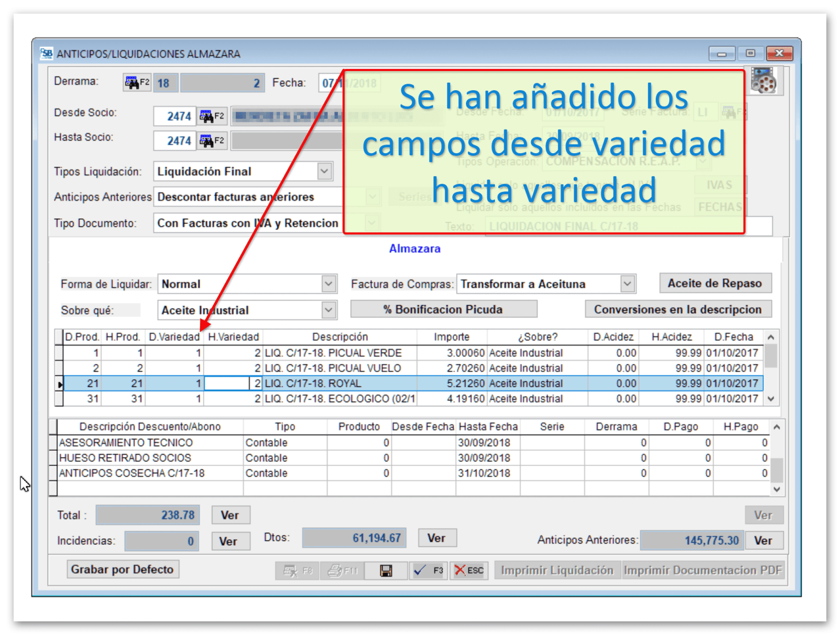
Task: Open the F2 lookup icon beside Desde Socio
Action: pos(212,116)
